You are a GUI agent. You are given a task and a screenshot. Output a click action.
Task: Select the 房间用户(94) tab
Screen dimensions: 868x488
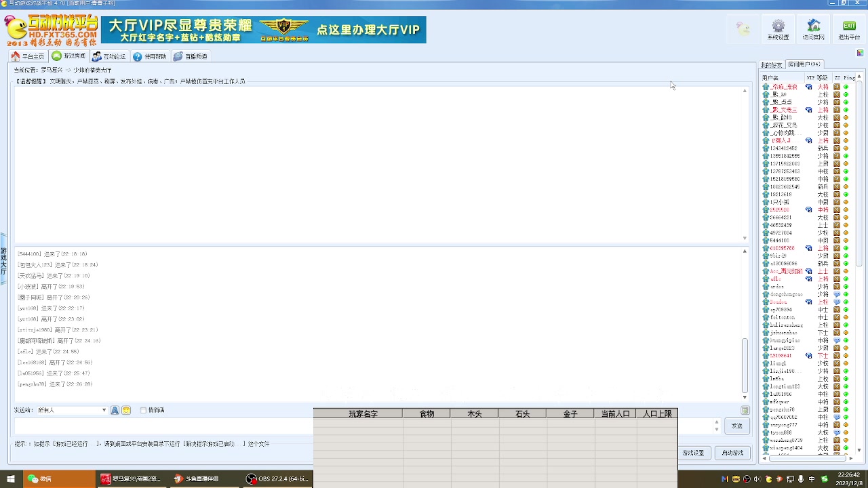pos(804,64)
